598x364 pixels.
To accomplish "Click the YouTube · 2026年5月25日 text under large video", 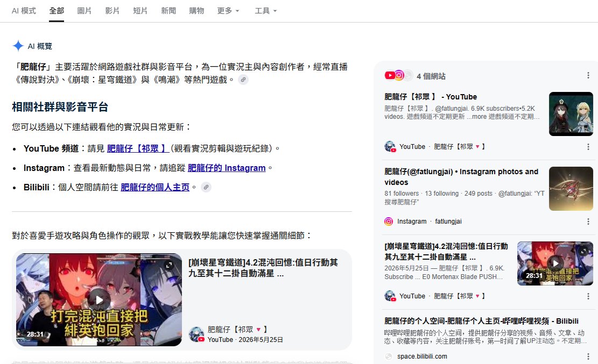I will tap(245, 340).
